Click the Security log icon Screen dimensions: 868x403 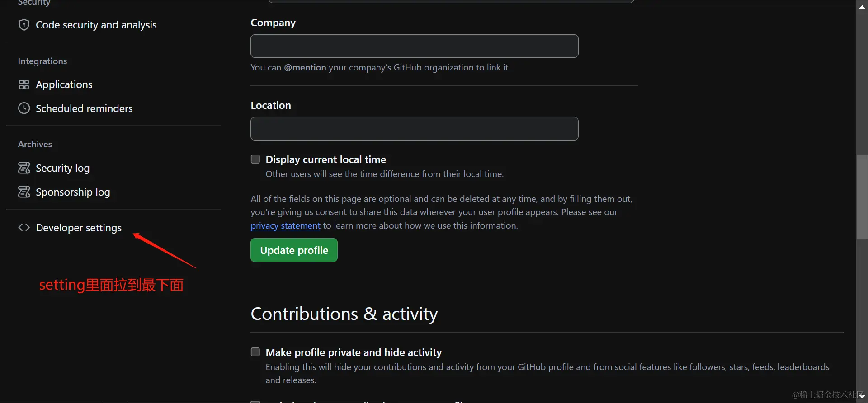coord(24,168)
